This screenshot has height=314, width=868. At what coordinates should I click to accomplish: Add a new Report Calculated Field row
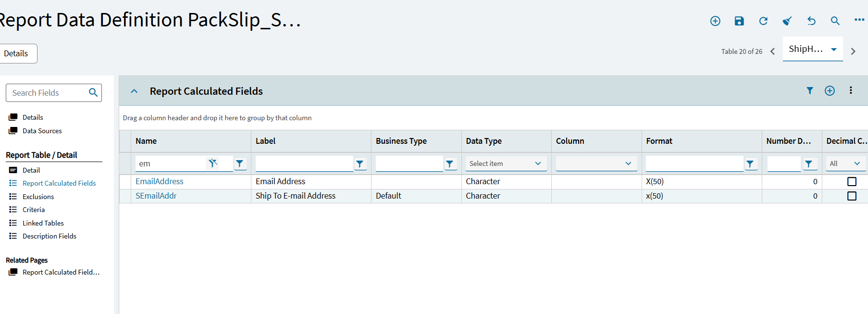point(830,91)
